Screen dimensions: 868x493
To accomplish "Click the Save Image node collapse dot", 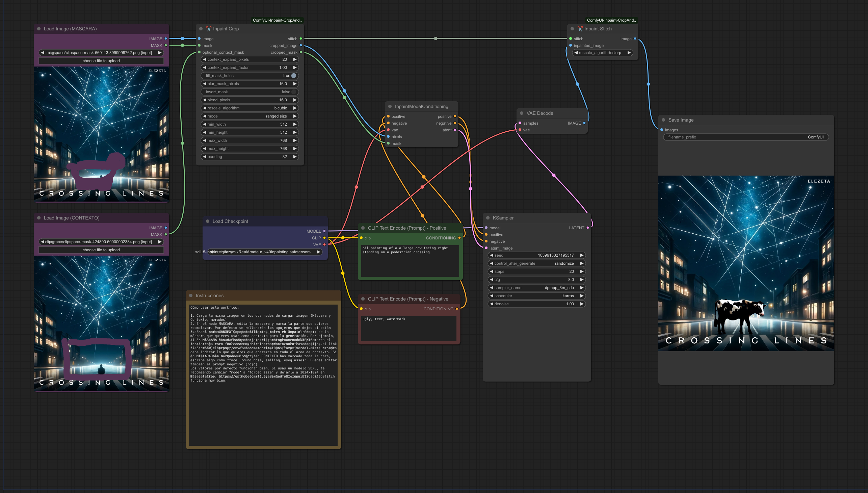I will pyautogui.click(x=663, y=120).
